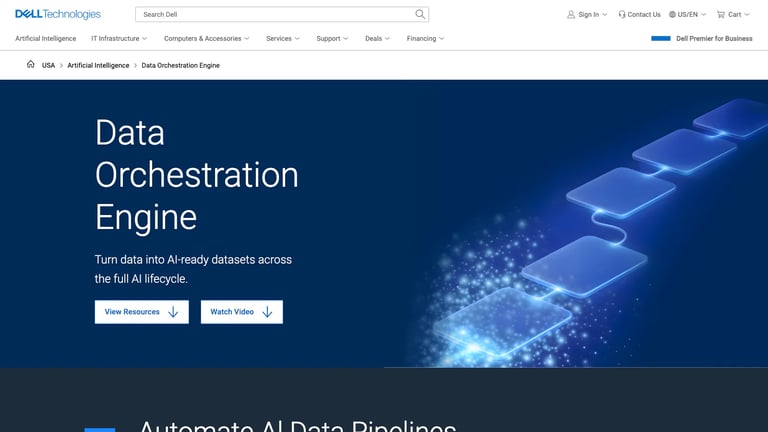Open the IT Infrastructure menu

pyautogui.click(x=115, y=38)
